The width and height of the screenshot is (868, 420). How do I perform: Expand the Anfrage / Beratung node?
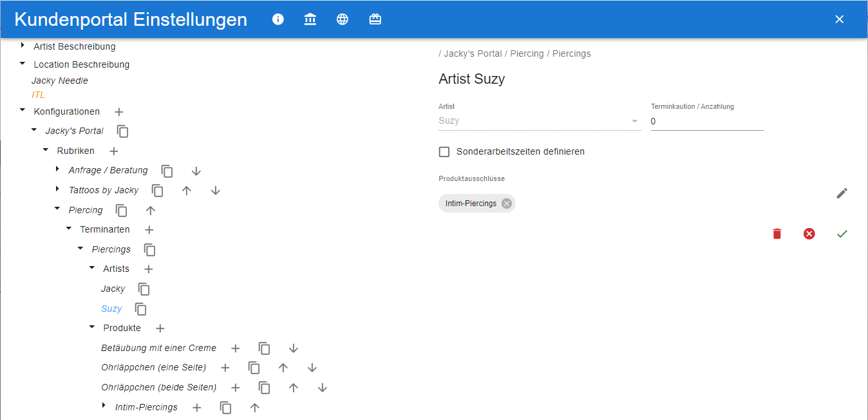tap(57, 169)
